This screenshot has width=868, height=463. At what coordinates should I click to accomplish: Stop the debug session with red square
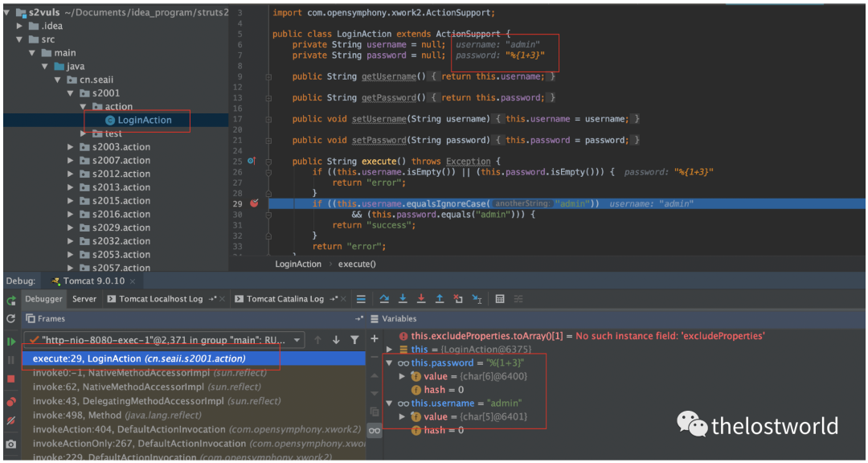click(x=11, y=379)
